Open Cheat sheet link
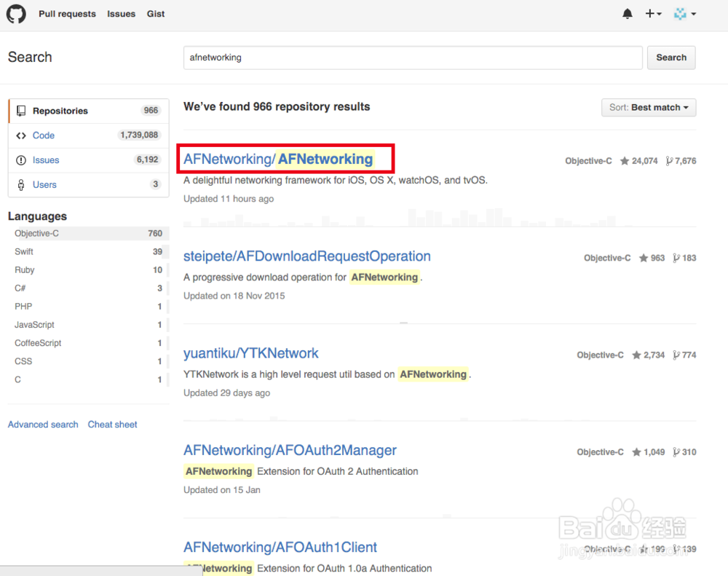This screenshot has height=576, width=728. point(112,425)
